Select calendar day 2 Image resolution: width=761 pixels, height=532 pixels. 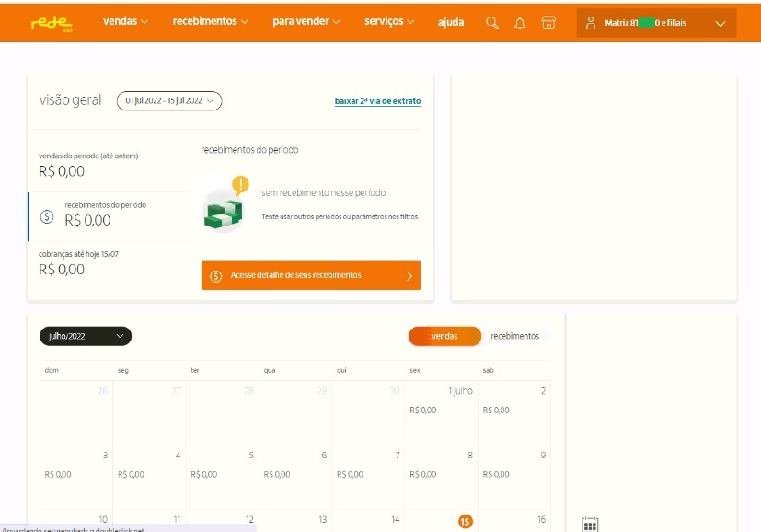(514, 412)
